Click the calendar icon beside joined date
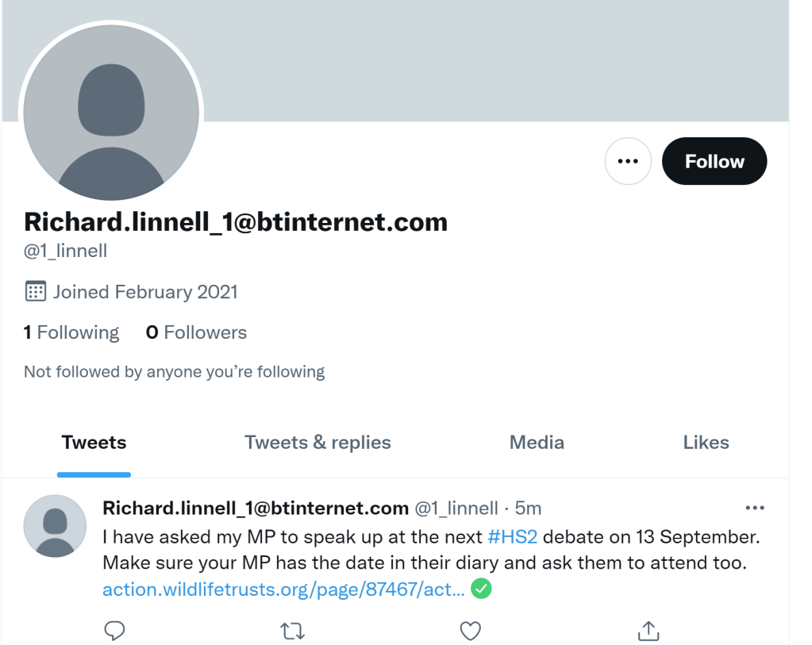The image size is (812, 645). point(36,291)
